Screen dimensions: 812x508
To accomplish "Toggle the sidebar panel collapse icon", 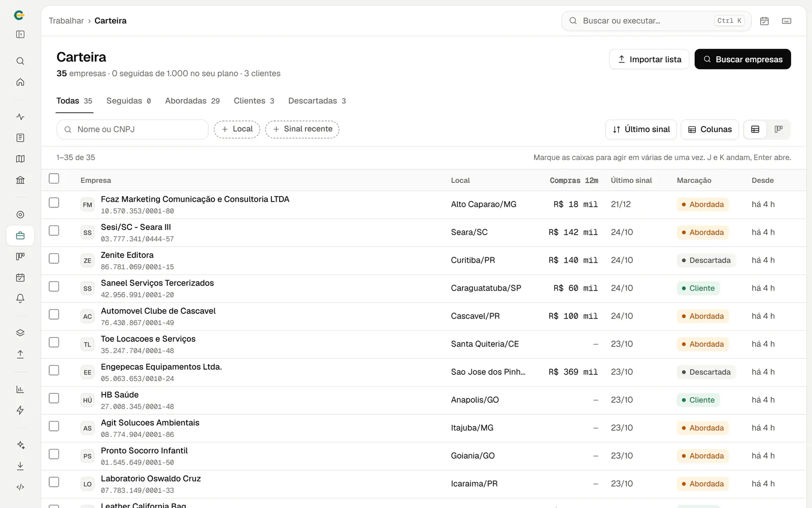I will [20, 35].
